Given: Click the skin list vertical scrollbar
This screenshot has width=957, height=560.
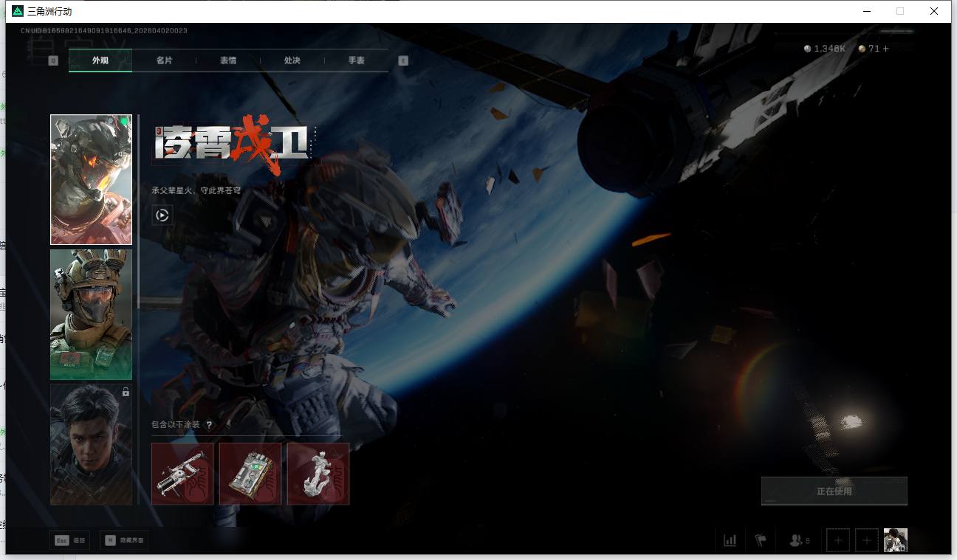Looking at the screenshot, I should pos(138,210).
